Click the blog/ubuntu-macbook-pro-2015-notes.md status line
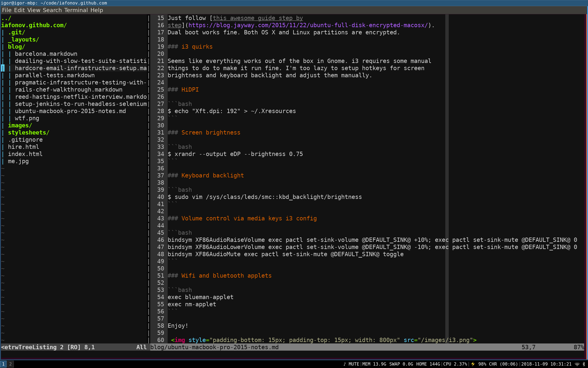Screen dimensions: 588x368 (x=367, y=347)
